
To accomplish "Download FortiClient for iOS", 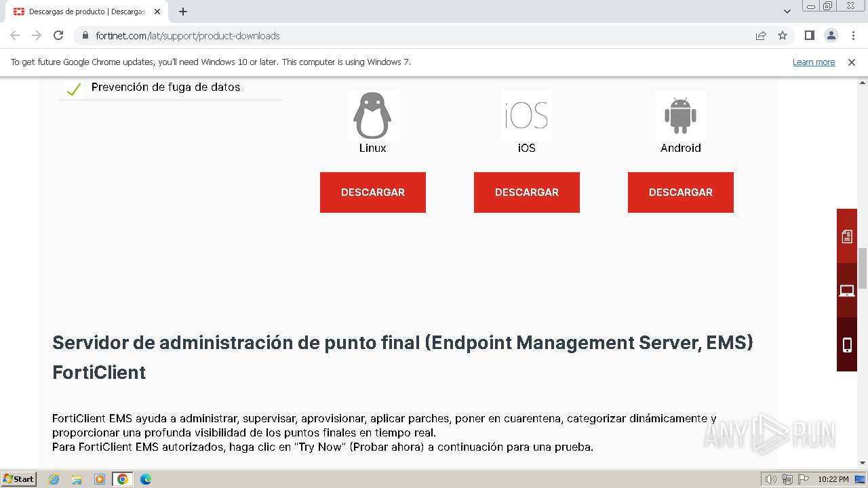I will [x=527, y=192].
